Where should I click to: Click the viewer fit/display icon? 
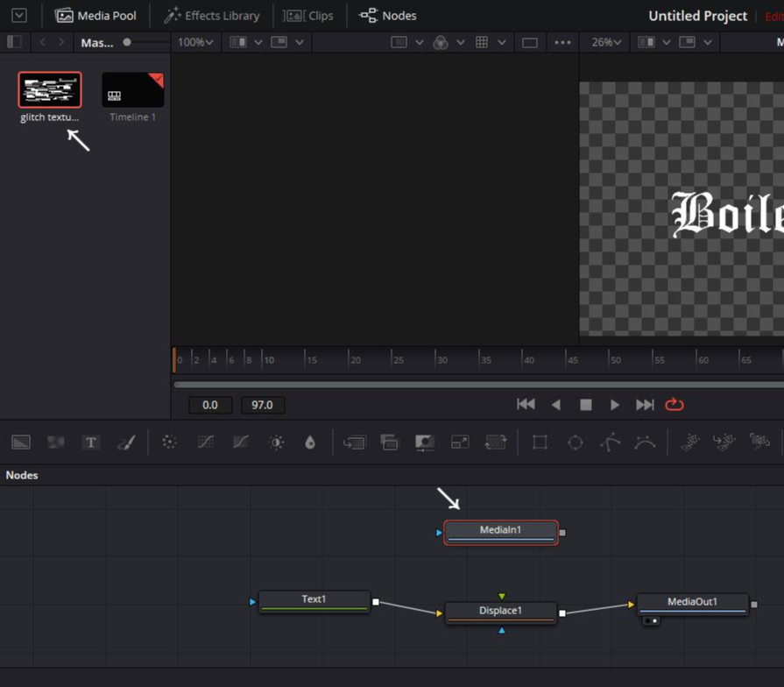click(399, 43)
